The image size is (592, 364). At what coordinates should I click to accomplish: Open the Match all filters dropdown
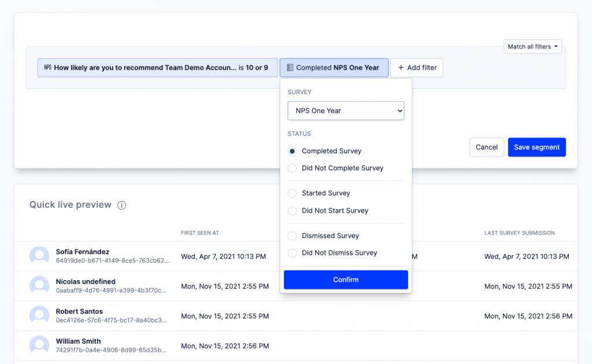532,46
